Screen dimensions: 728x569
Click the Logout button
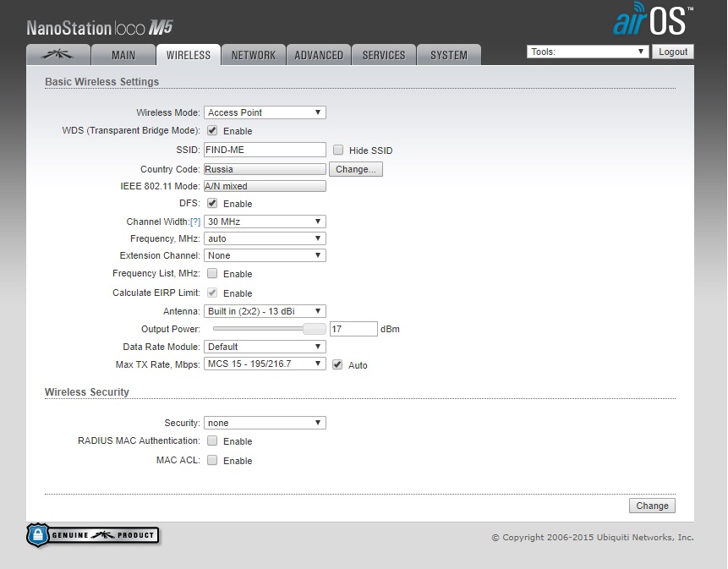tap(673, 52)
